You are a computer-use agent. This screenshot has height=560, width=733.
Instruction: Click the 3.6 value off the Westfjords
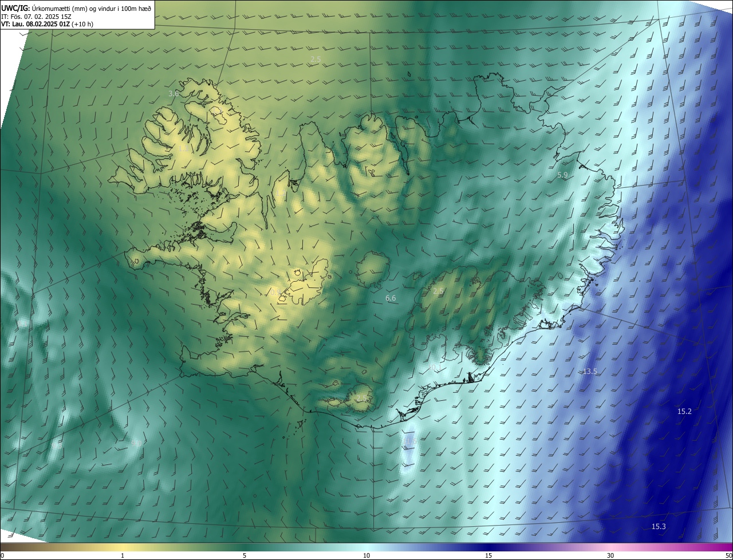[174, 93]
